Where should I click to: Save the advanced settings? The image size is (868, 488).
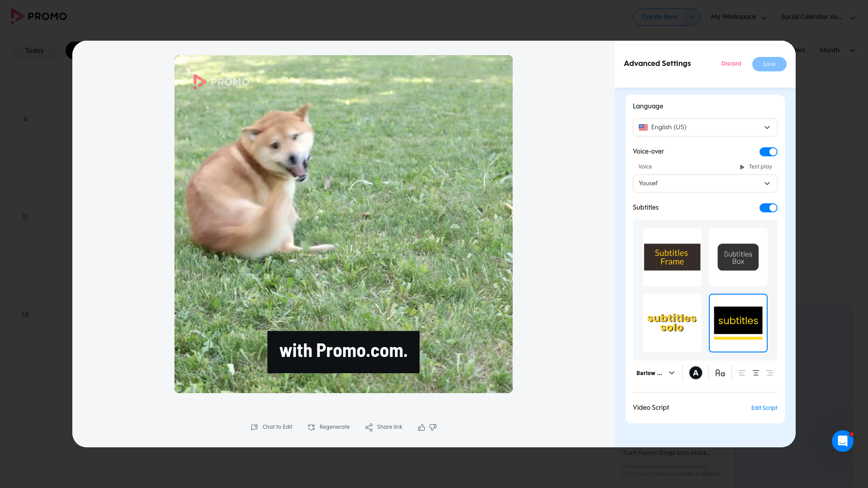tap(769, 64)
